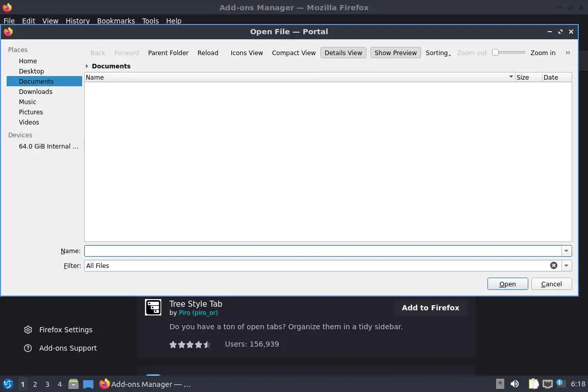Open the File menu

(9, 21)
